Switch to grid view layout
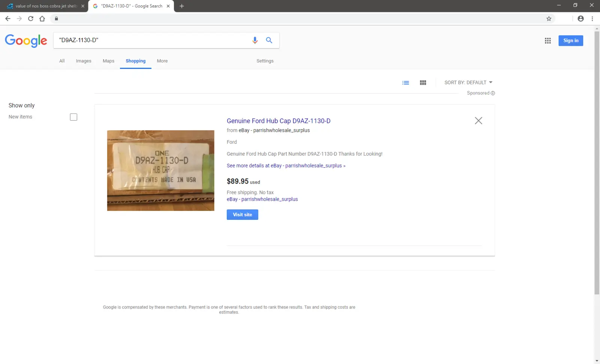 click(423, 83)
